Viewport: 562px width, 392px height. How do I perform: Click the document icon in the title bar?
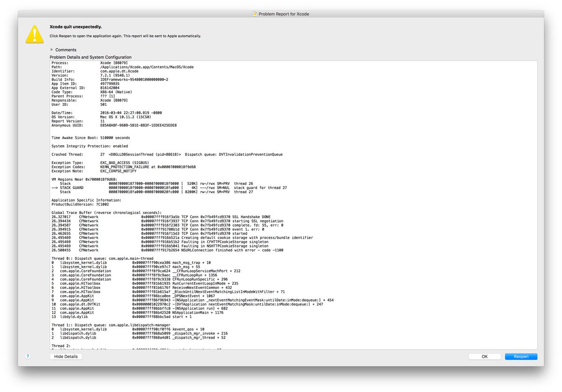click(x=255, y=14)
